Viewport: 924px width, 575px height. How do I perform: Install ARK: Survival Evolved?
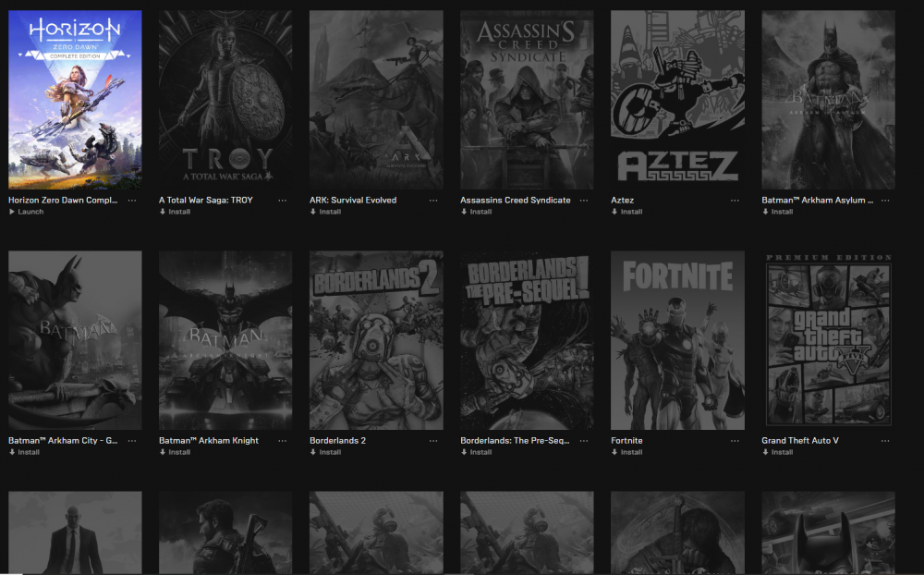pos(326,212)
